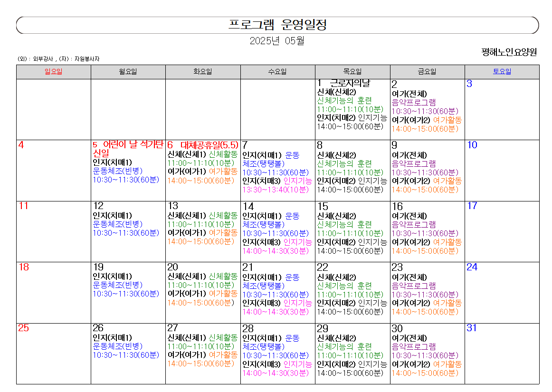
Task: Click Saturday date number 3
Action: pos(469,84)
